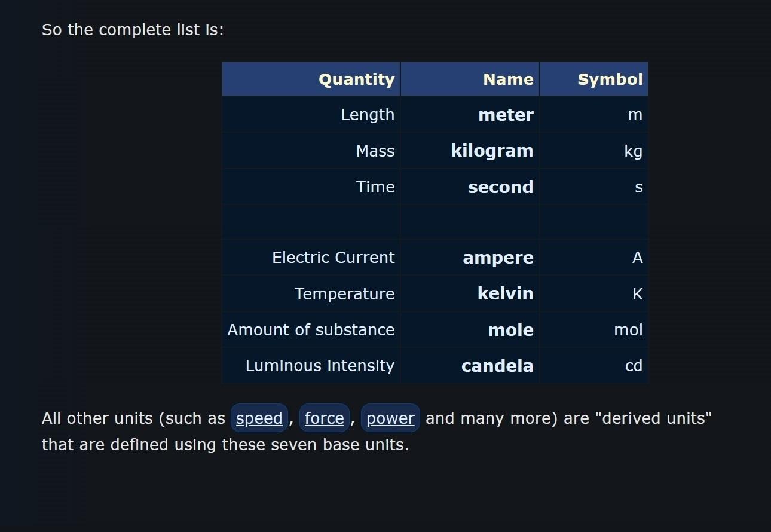Open the power link
771x532 pixels.
tap(390, 418)
